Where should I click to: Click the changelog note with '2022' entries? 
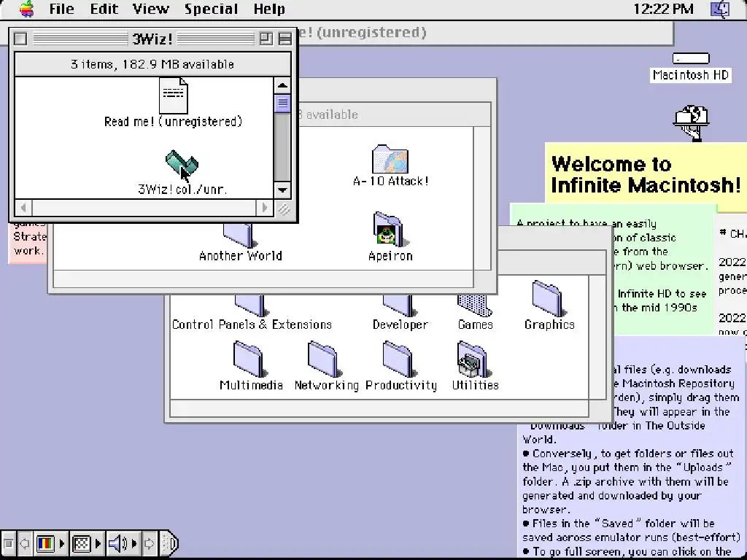732,274
